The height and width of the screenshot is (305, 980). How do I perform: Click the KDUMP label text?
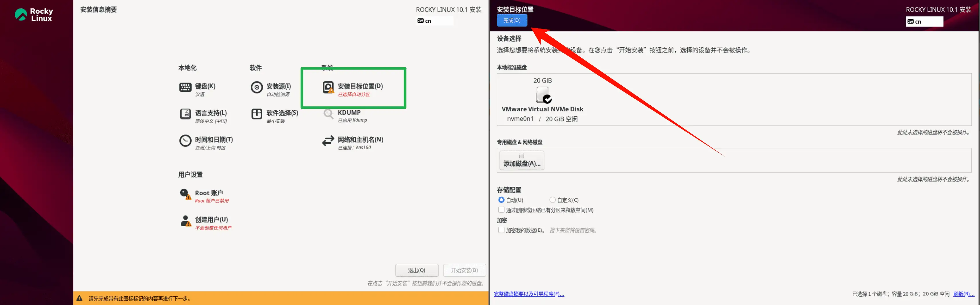click(349, 113)
